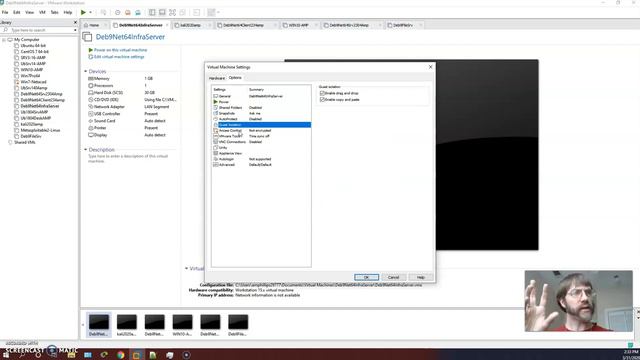Click Help in Virtual Machine Settings
Viewport: 640px width, 360px height.
(x=420, y=277)
